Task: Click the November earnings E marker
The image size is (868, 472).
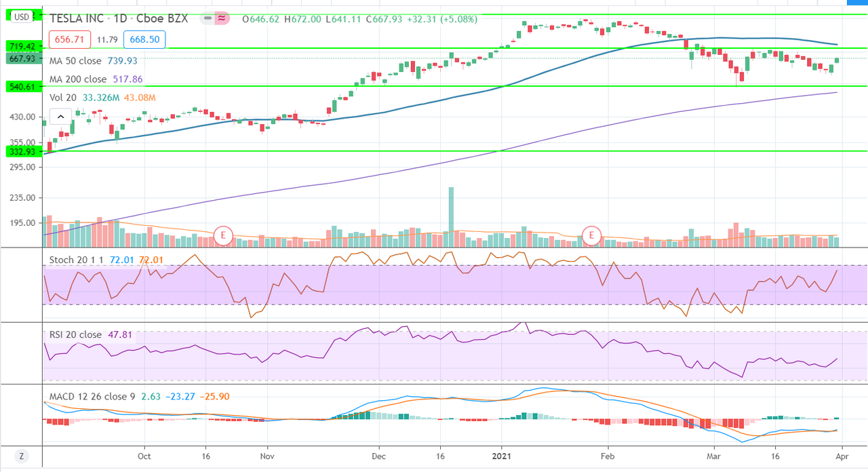Action: 223,235
